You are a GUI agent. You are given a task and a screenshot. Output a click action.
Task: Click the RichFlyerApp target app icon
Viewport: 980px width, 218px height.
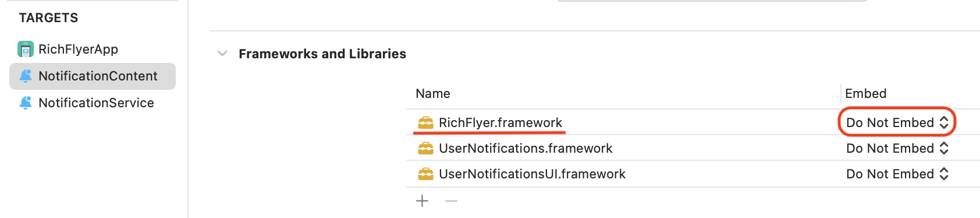[x=26, y=49]
